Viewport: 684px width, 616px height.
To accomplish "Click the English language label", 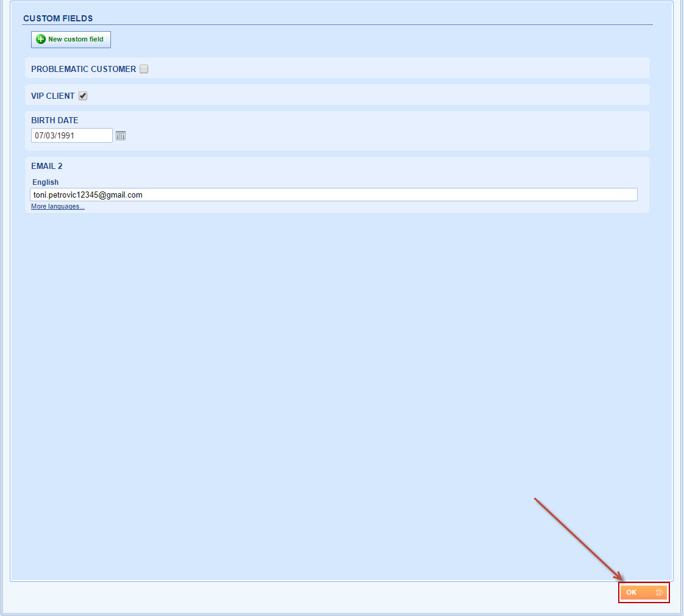I will [45, 182].
